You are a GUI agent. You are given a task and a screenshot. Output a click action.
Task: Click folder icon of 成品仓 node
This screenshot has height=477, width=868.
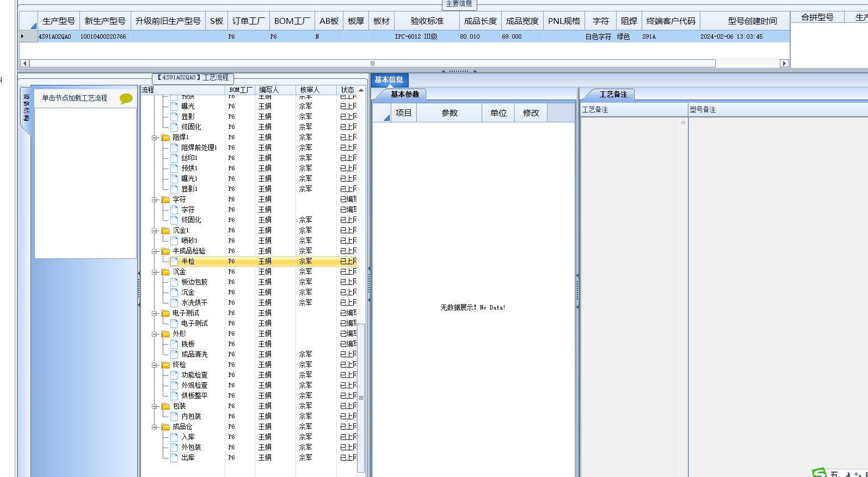[x=166, y=427]
